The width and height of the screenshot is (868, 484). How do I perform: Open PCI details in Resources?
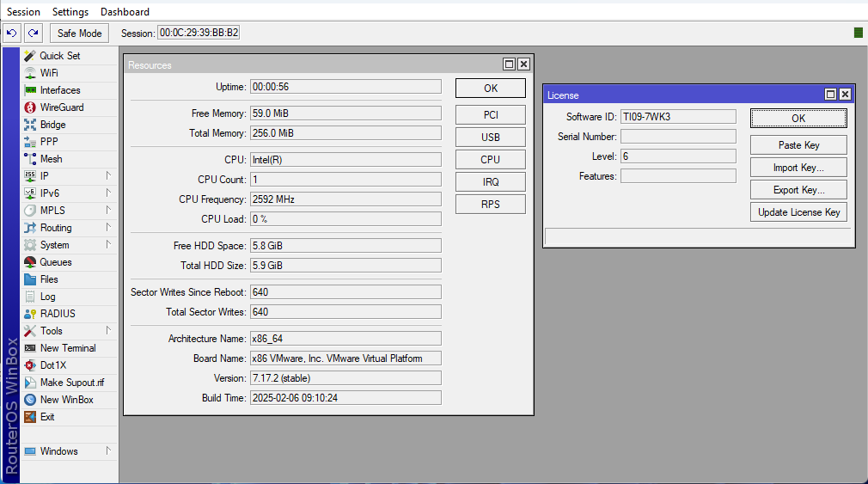click(491, 114)
